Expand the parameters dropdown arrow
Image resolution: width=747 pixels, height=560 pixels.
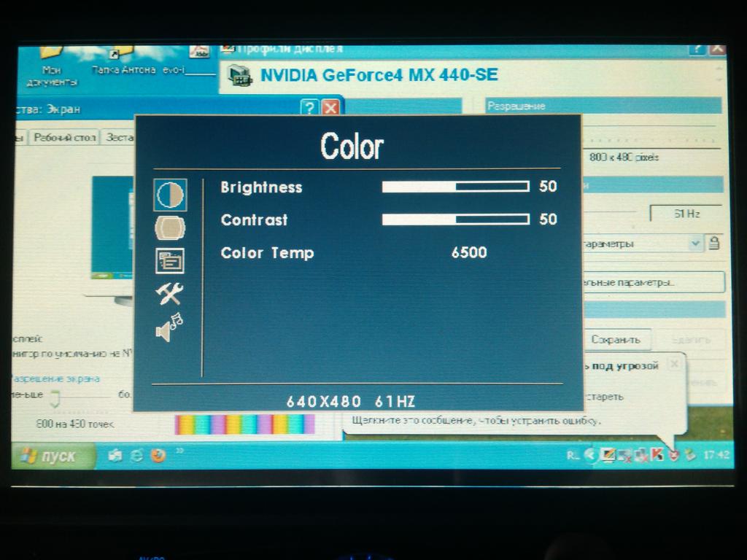pyautogui.click(x=695, y=244)
